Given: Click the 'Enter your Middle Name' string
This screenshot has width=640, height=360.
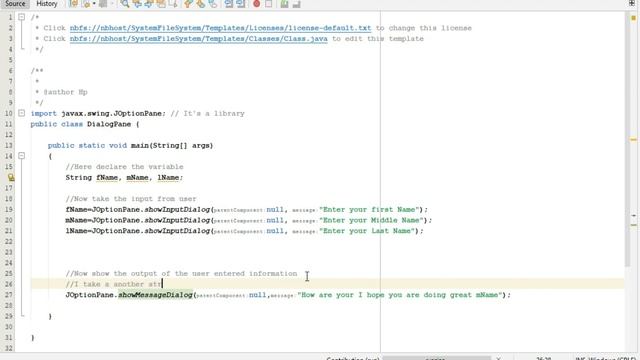Looking at the screenshot, I should 371,220.
